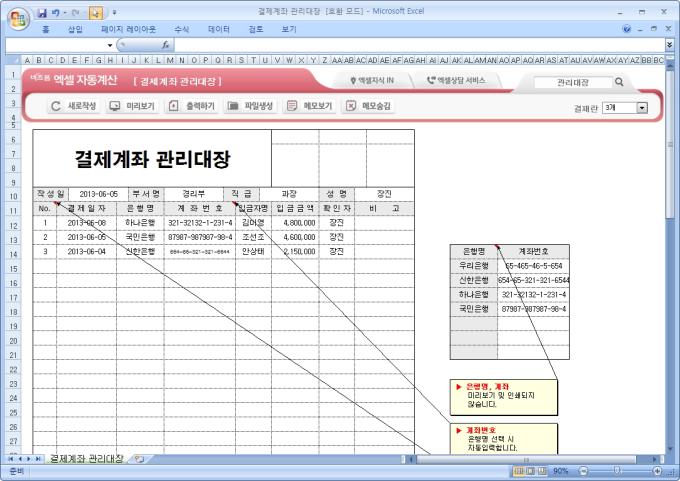680x481 pixels.
Task: Undo last action in quick access toolbar
Action: pyautogui.click(x=56, y=13)
